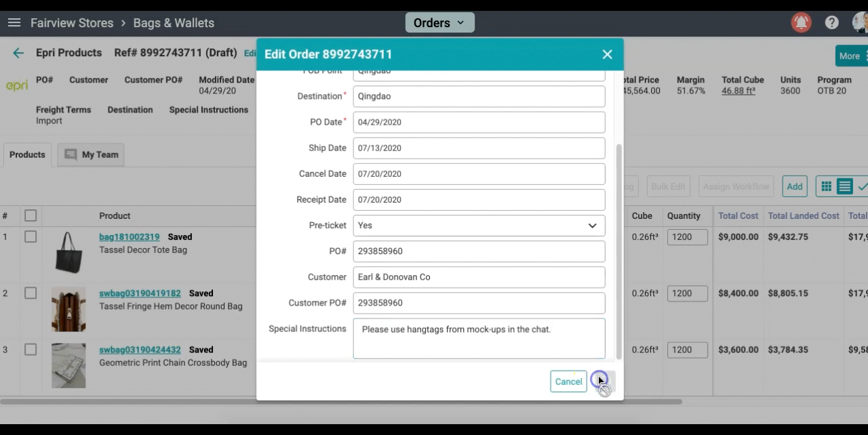The height and width of the screenshot is (435, 868).
Task: Open the Pre-ticket dropdown
Action: [479, 226]
